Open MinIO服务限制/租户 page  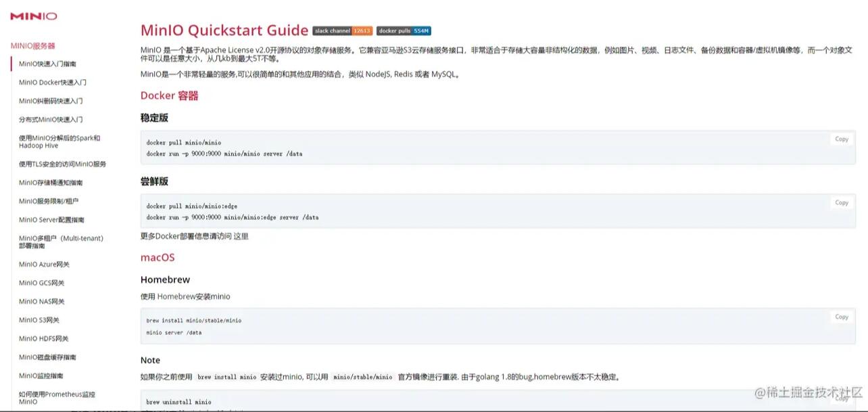[x=49, y=201]
